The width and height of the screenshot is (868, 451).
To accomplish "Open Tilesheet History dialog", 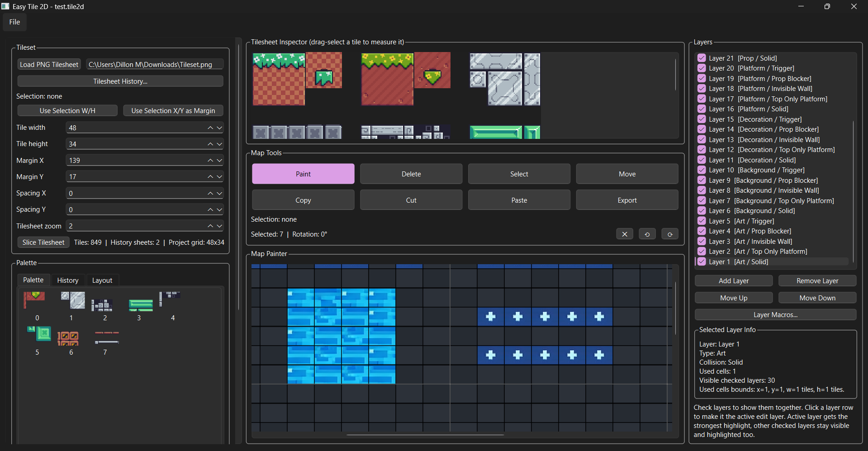I will point(120,81).
